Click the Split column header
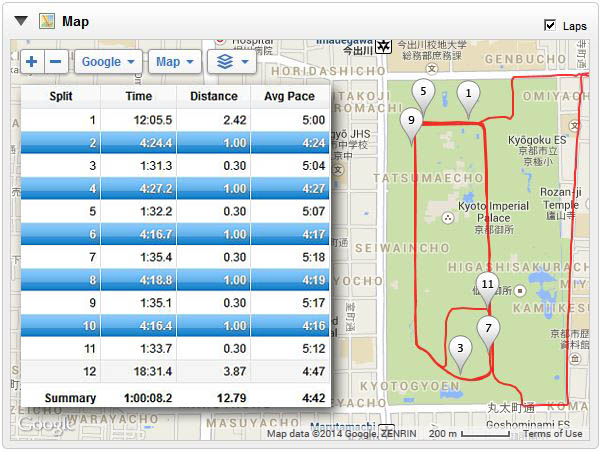Image resolution: width=601 pixels, height=452 pixels. click(x=61, y=96)
